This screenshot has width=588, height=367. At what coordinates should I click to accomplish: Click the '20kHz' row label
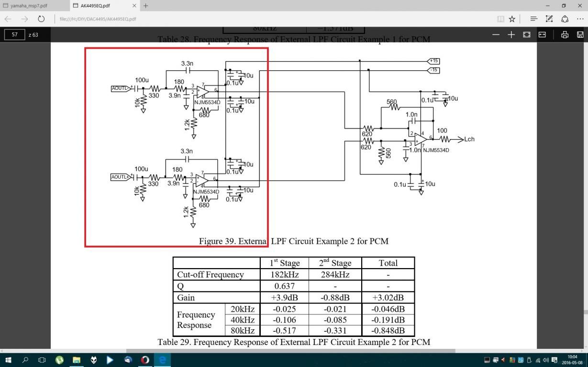coord(243,309)
